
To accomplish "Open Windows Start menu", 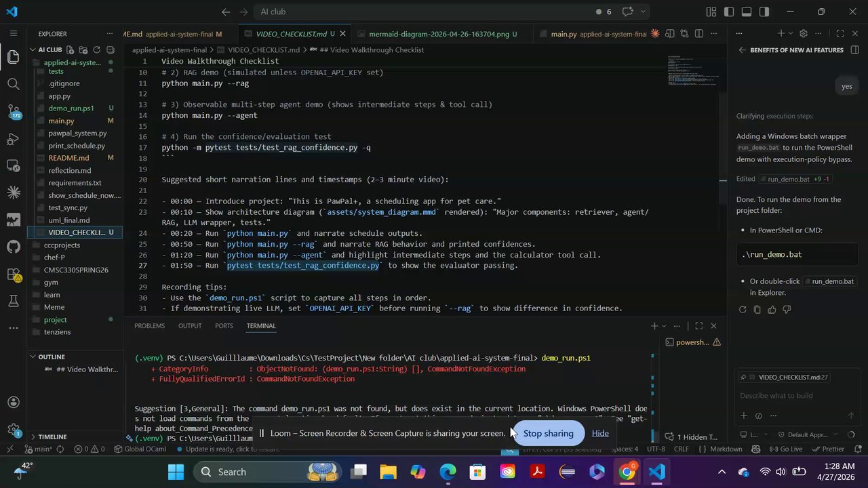I will [176, 472].
